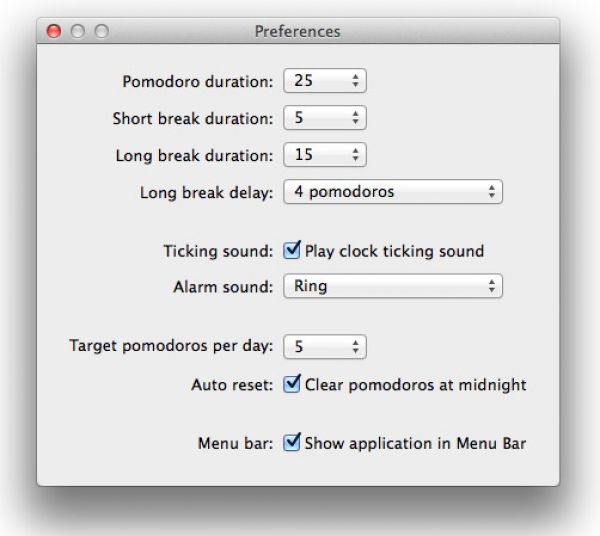Image resolution: width=600 pixels, height=536 pixels.
Task: Open the Alarm sound Ring dropdown
Action: tap(392, 287)
